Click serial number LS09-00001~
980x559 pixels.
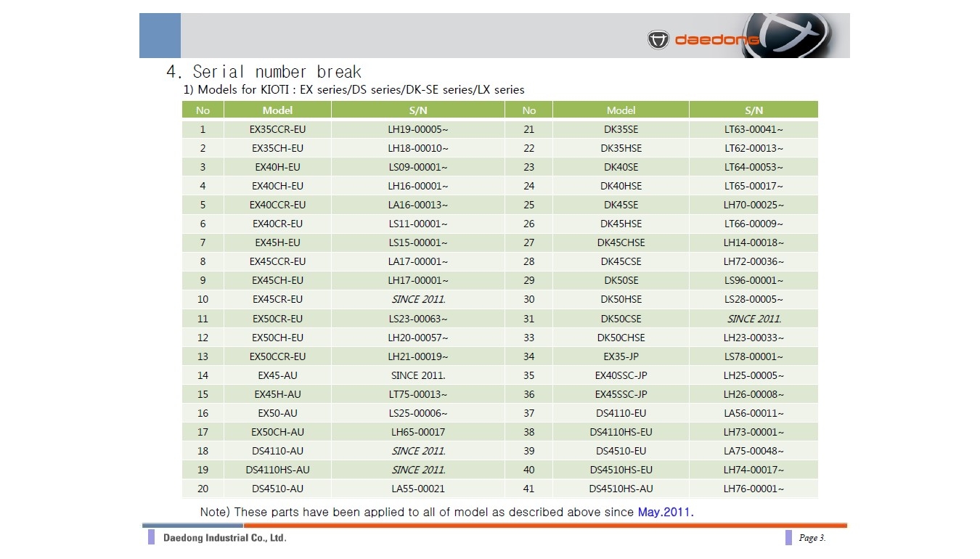[x=418, y=167]
